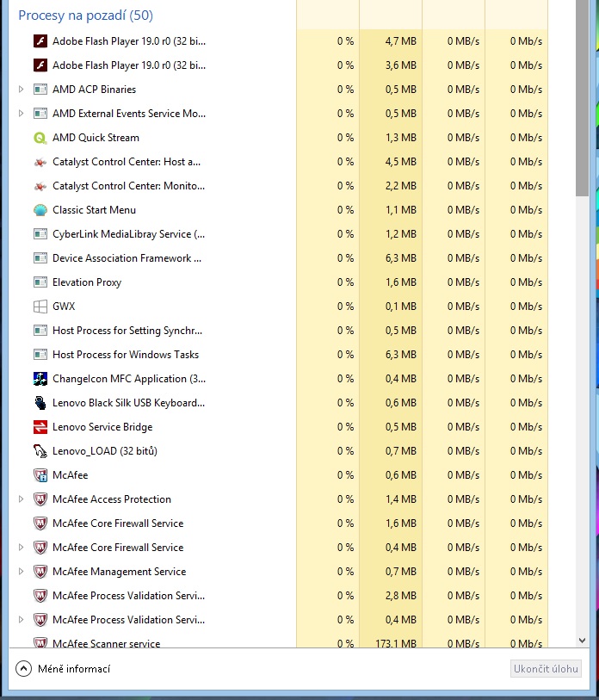This screenshot has height=700, width=599.
Task: Click the 173,1 MB memory value
Action: tap(396, 643)
